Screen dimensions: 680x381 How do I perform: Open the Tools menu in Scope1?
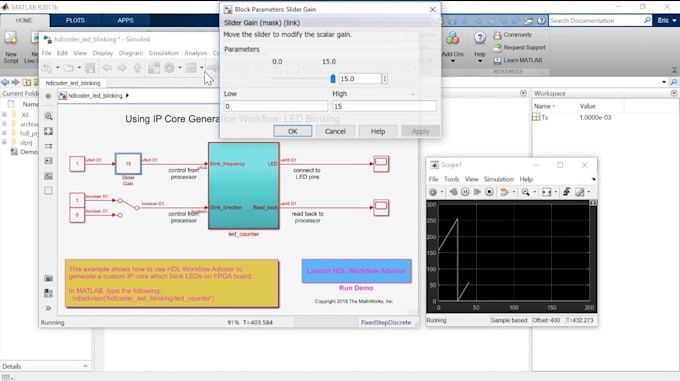pos(451,179)
